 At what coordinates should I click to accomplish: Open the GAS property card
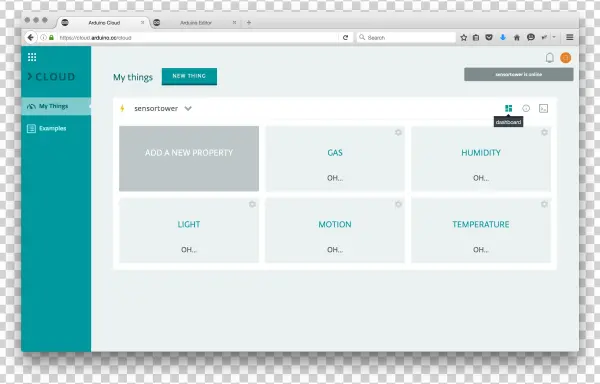[x=335, y=158]
